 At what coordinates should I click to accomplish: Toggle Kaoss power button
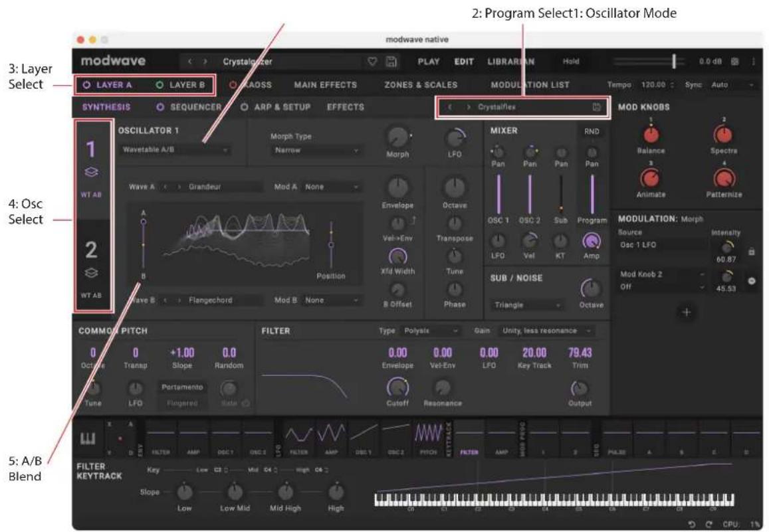tap(233, 85)
